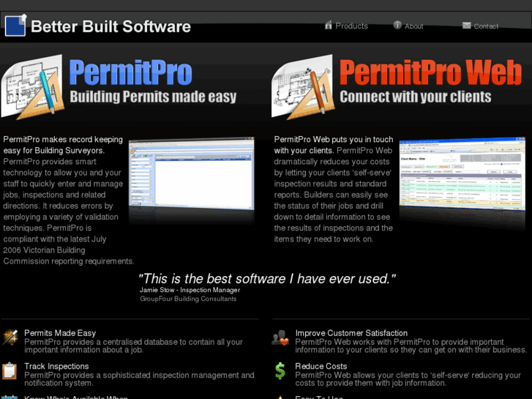
Task: Click the blue PermitPro title
Action: tap(131, 72)
